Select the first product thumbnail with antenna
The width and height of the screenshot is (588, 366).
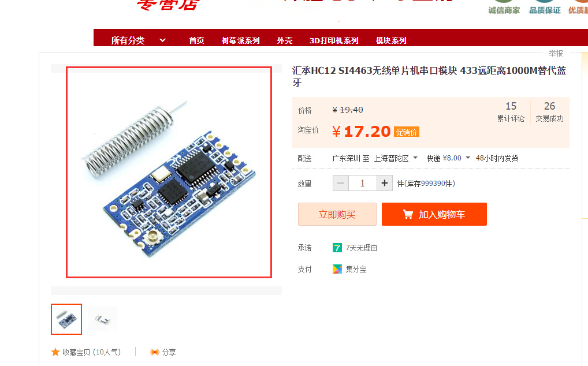[66, 319]
